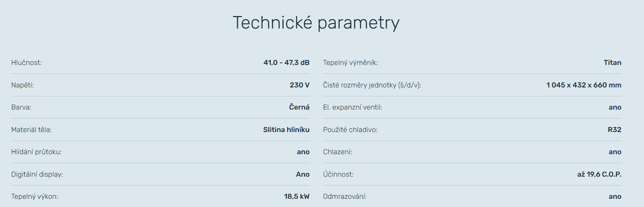
Task: Select the noise value "41,0 - 47,3 dB"
Action: coord(286,63)
